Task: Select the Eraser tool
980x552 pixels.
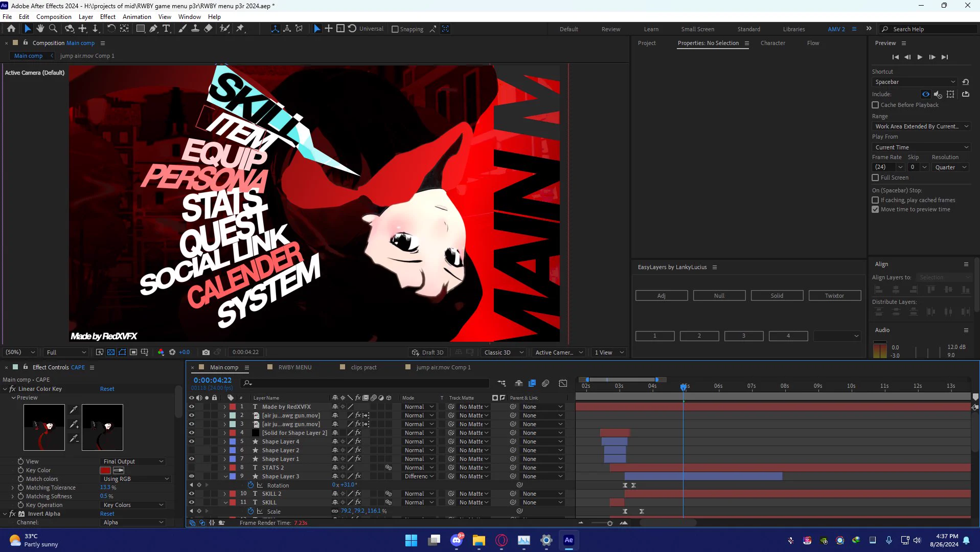Action: click(x=208, y=29)
